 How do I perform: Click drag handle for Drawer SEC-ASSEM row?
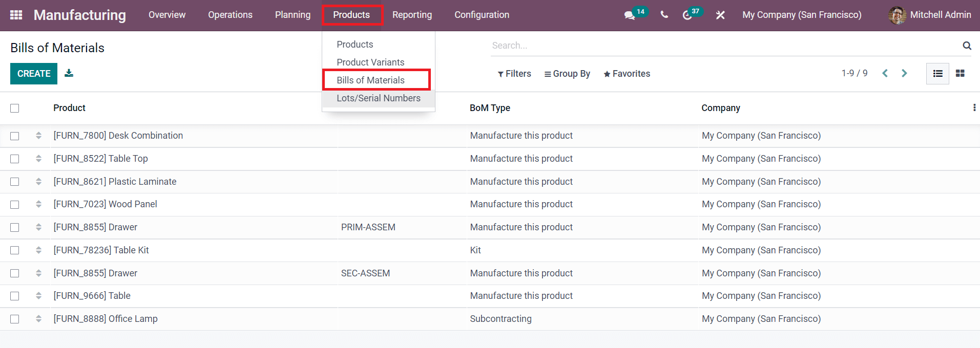(38, 273)
